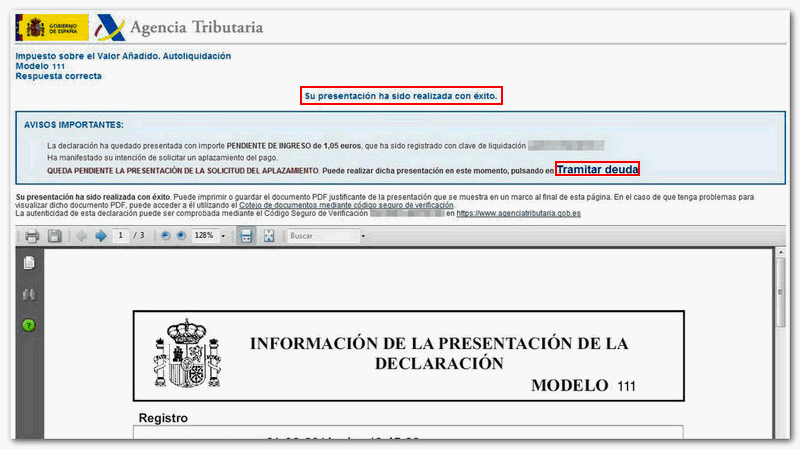Go to the previous PDF page
Screen dimensions: 800x449
click(82, 236)
